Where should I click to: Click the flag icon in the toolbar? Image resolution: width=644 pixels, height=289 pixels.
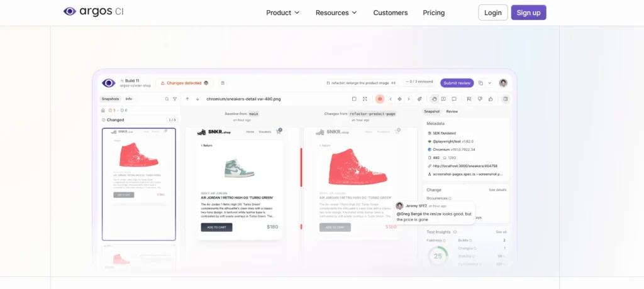[x=469, y=99]
